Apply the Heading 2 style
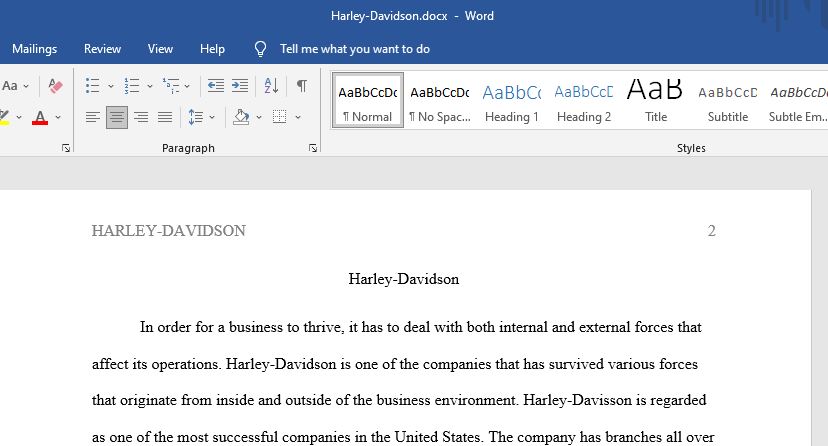 pyautogui.click(x=584, y=100)
